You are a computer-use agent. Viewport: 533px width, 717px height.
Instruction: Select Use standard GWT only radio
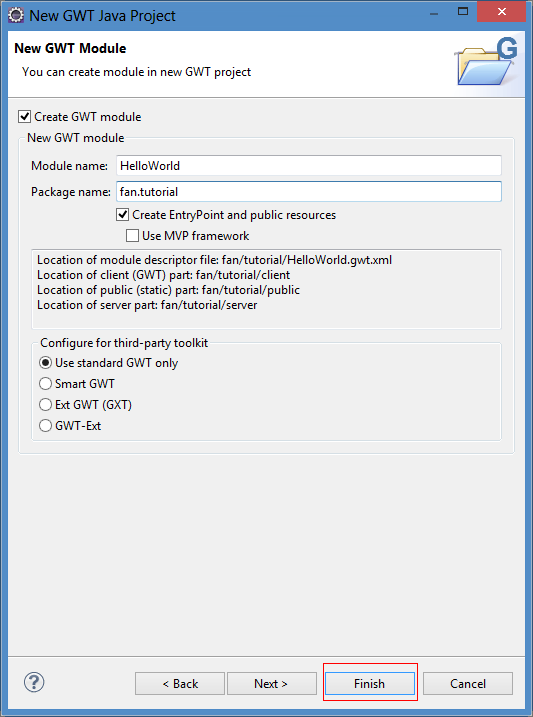coord(45,363)
